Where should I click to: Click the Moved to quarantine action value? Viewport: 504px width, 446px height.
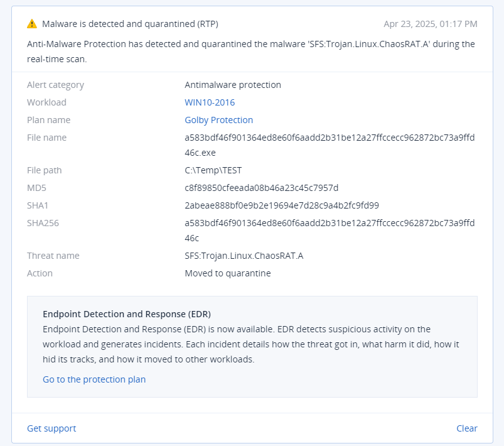point(228,273)
